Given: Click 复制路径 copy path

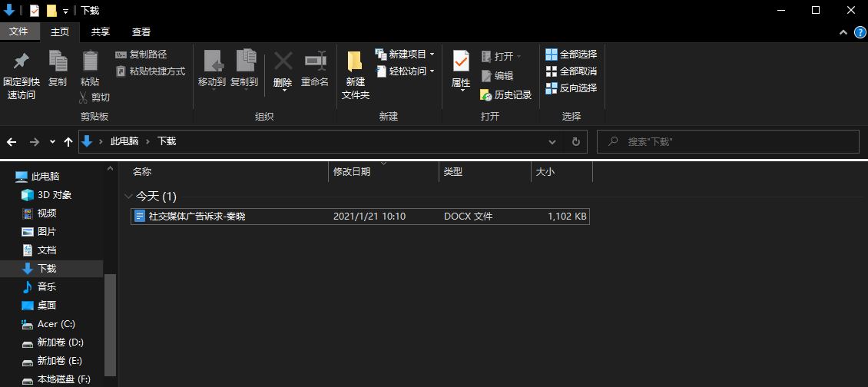Looking at the screenshot, I should pyautogui.click(x=141, y=55).
